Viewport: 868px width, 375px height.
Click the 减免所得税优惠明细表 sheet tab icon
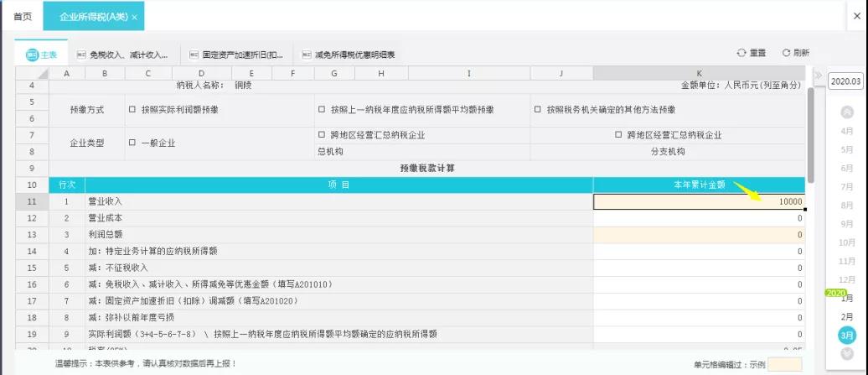[x=306, y=55]
